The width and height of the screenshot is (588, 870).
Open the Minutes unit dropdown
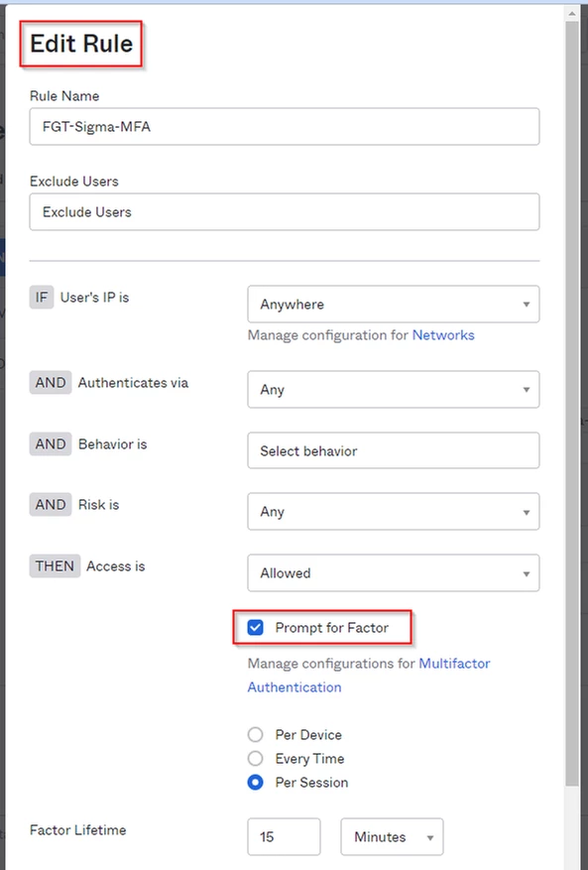point(393,836)
